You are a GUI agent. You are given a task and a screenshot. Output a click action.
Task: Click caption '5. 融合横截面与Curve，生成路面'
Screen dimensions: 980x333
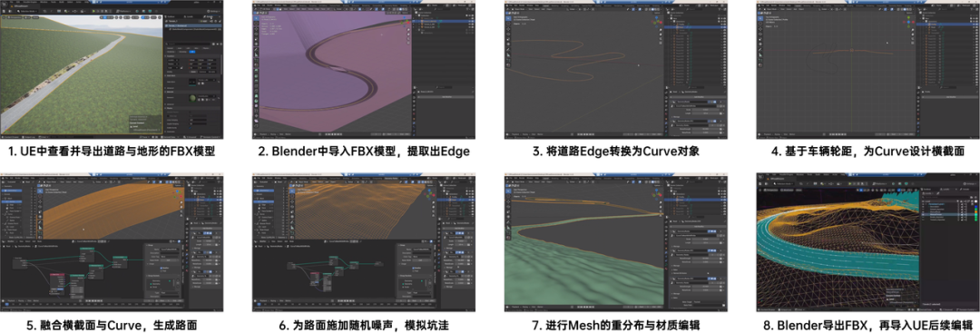point(112,325)
